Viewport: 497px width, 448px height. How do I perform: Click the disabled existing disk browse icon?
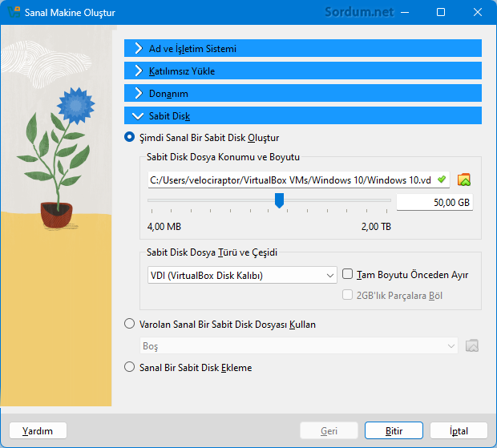coord(472,345)
